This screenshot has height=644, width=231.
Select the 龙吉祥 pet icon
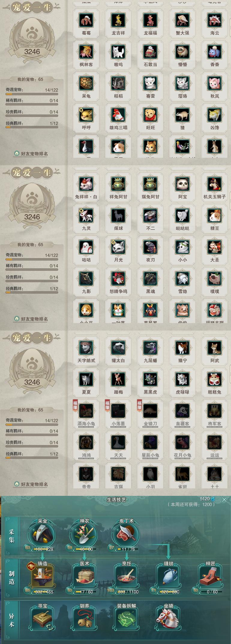tap(118, 20)
